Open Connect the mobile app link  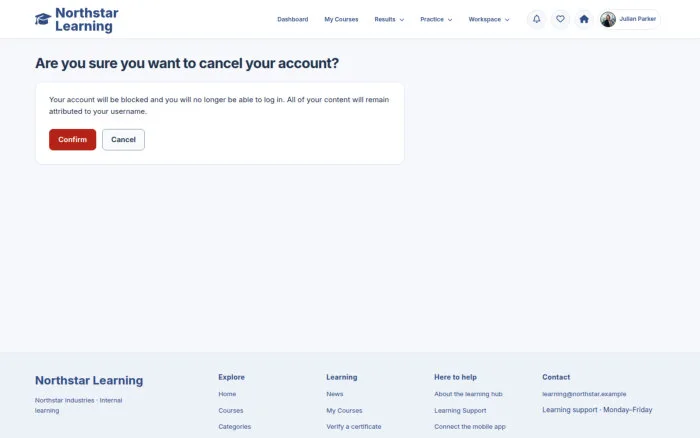click(x=470, y=426)
